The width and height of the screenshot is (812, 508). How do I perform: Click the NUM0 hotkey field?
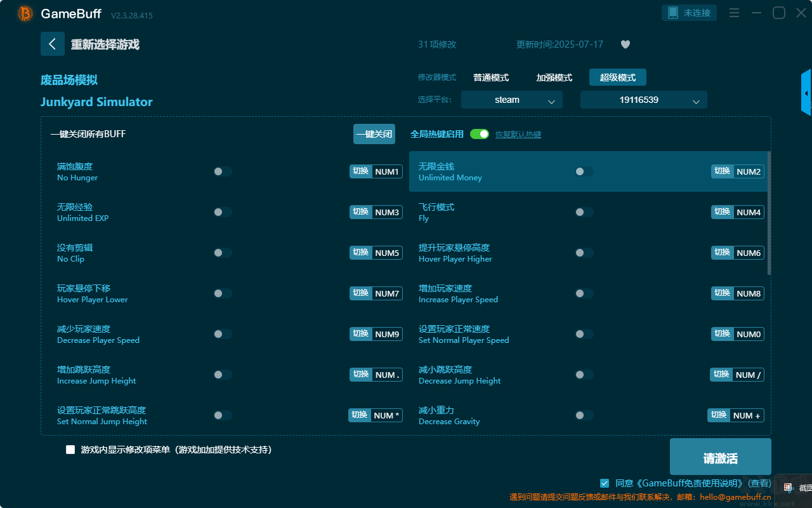pyautogui.click(x=749, y=334)
